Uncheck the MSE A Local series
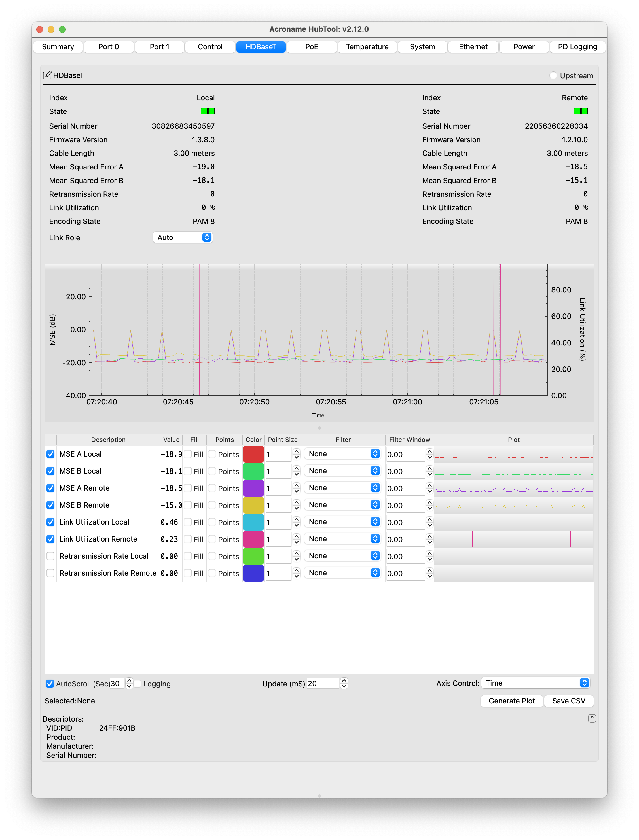The image size is (639, 840). (50, 454)
